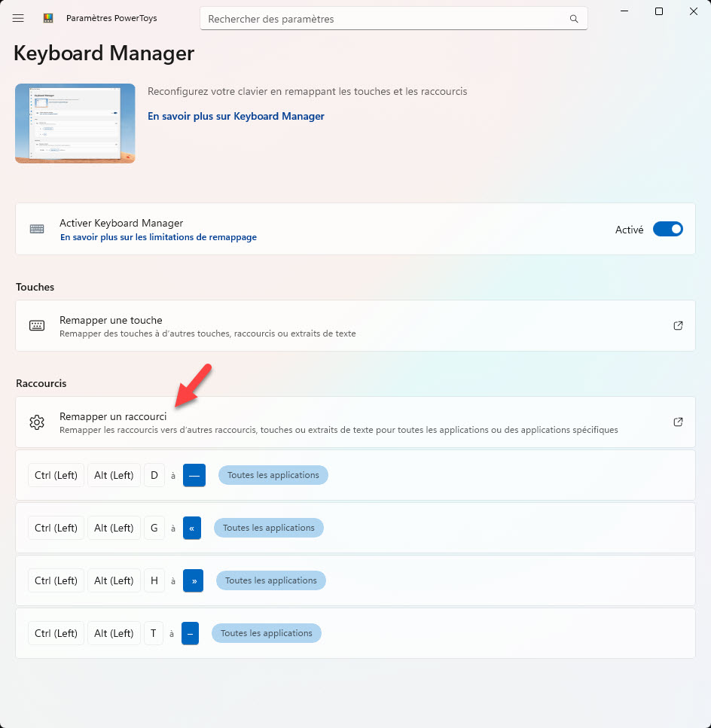The height and width of the screenshot is (728, 711).
Task: Click Toutes les applications badge in D row
Action: coord(273,475)
